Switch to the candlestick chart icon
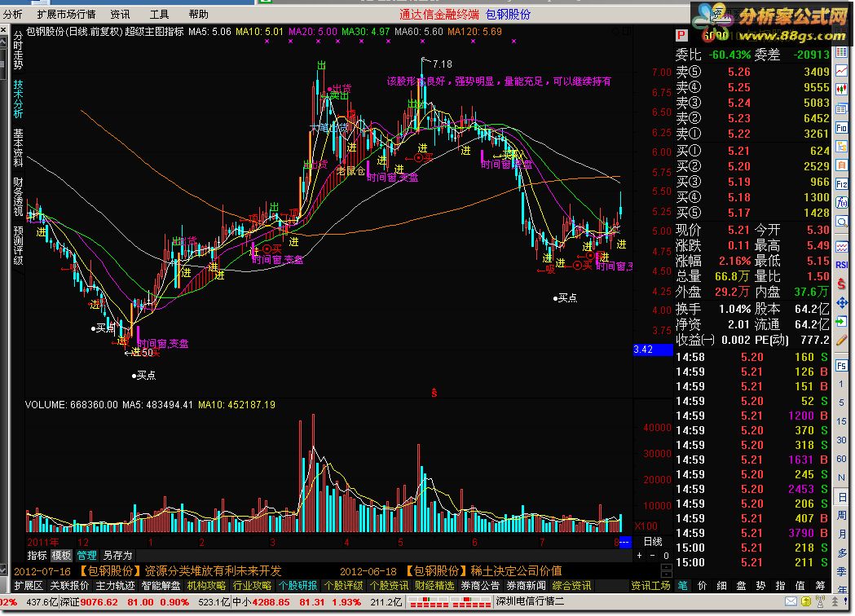855x616 pixels. pos(841,89)
